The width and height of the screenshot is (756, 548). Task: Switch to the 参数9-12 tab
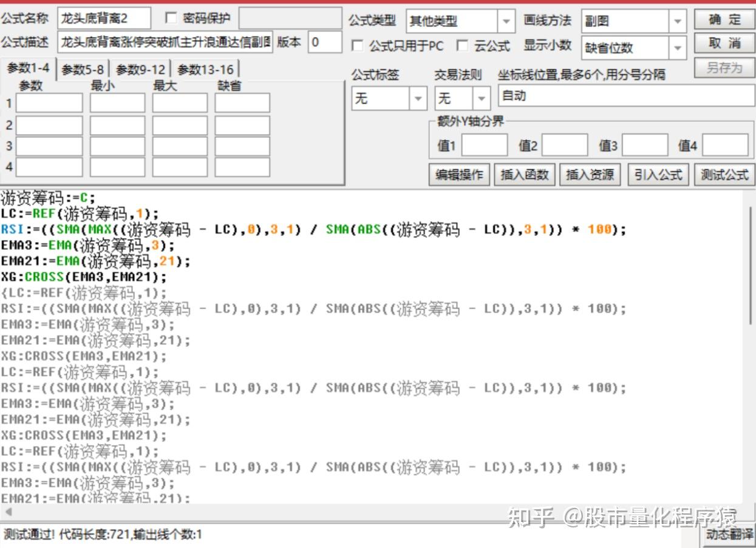click(x=140, y=69)
